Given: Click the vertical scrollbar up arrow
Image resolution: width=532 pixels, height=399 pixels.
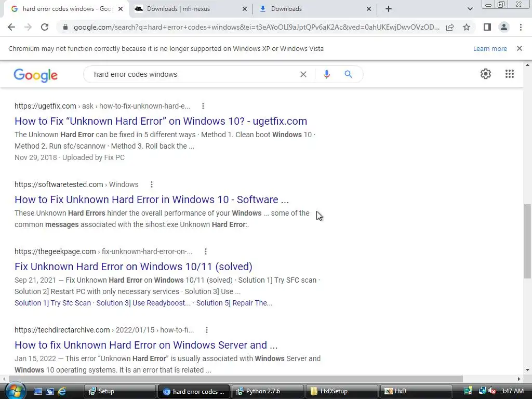Looking at the screenshot, I should [527, 65].
